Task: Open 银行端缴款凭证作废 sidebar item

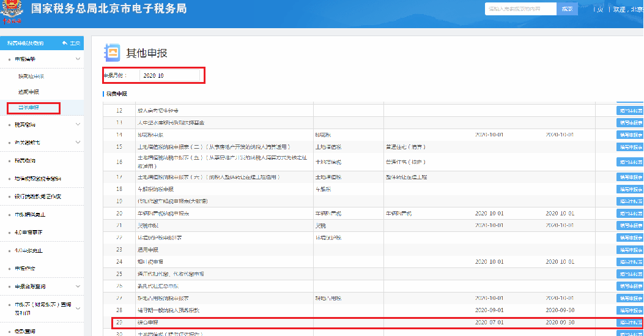Action: tap(38, 196)
